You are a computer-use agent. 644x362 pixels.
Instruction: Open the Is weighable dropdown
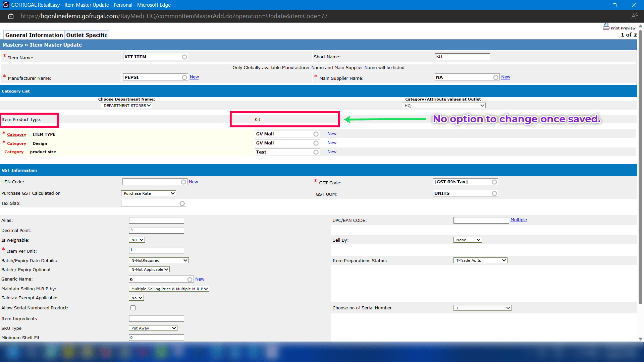coord(137,240)
